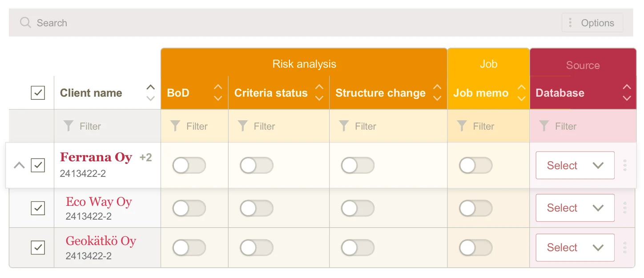
Task: Click the Client name filter funnel icon
Action: 68,126
